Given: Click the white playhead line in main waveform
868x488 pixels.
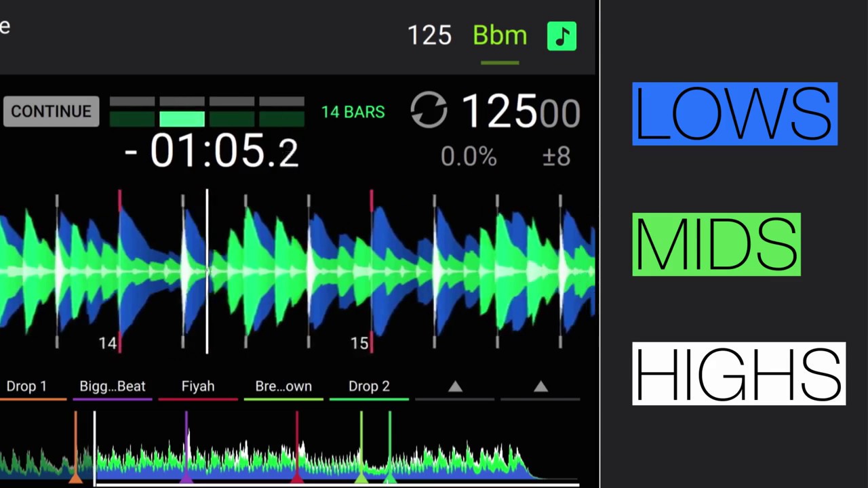Looking at the screenshot, I should point(207,272).
